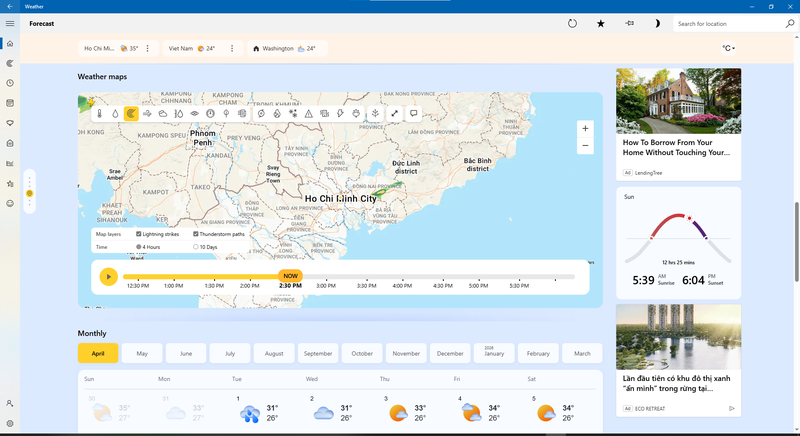Open Hourly forecast clock icon in sidebar

(x=10, y=83)
